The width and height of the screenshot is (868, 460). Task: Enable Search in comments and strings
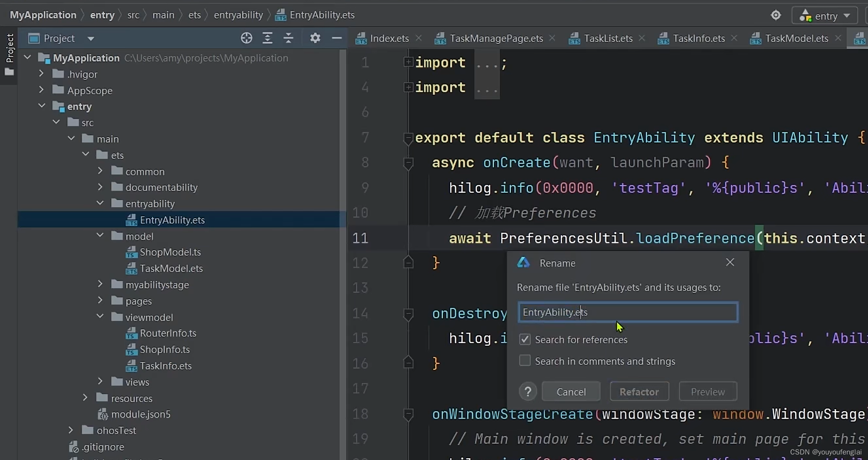[525, 360]
